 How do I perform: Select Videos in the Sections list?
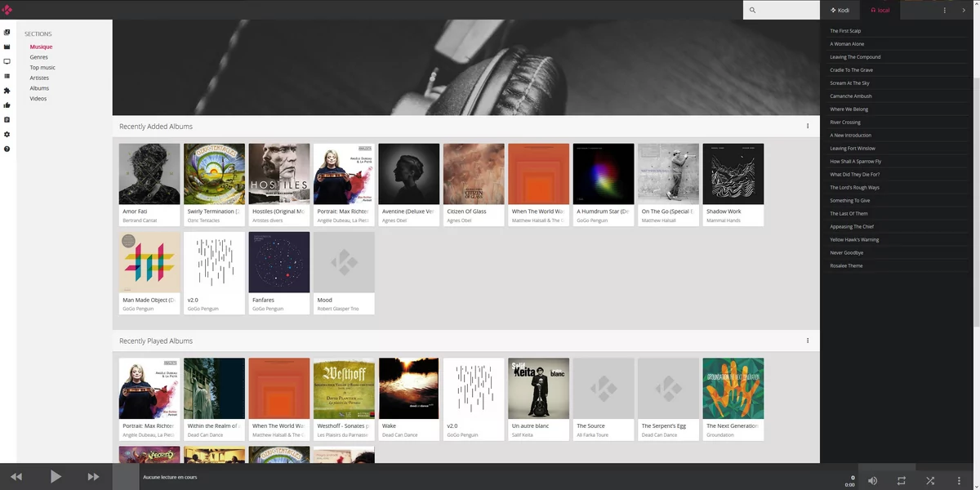point(38,99)
